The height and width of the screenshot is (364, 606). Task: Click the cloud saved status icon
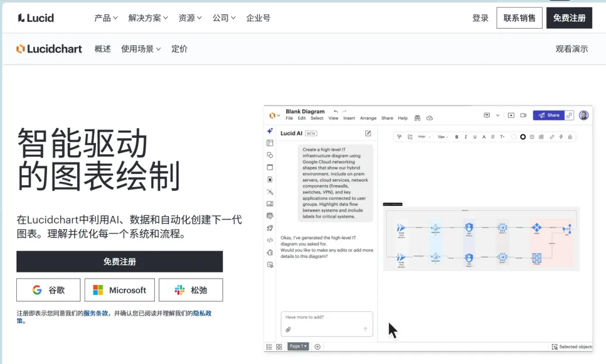[x=429, y=118]
